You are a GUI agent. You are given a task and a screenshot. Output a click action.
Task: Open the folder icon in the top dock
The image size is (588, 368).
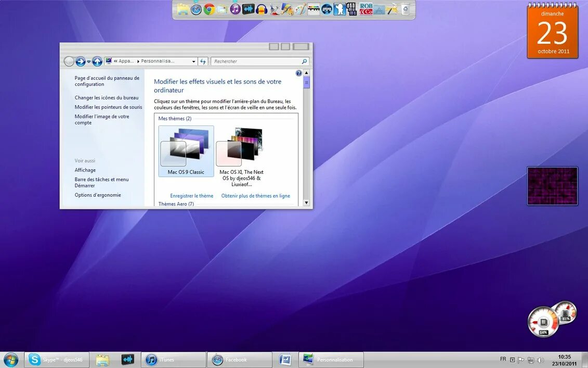[x=183, y=9]
